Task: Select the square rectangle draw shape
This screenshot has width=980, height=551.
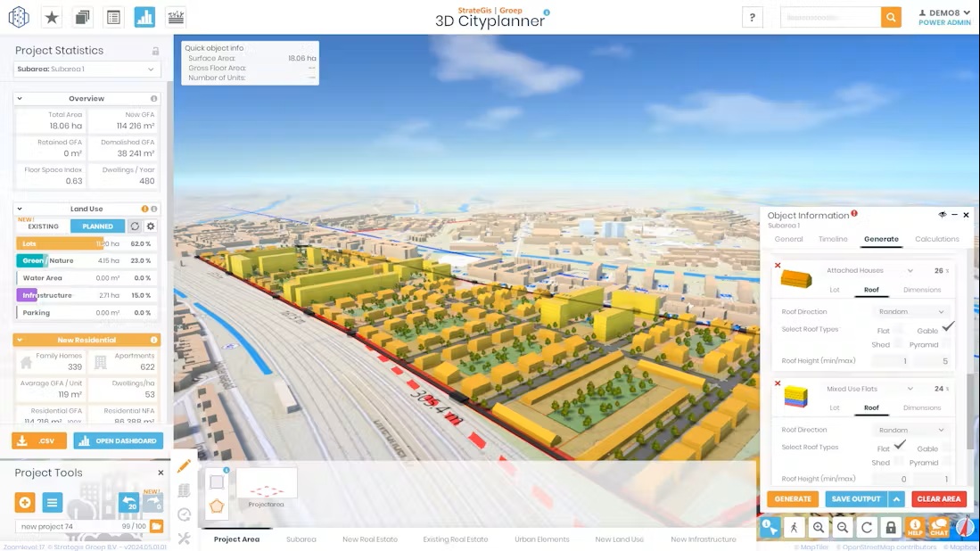Action: pos(217,481)
